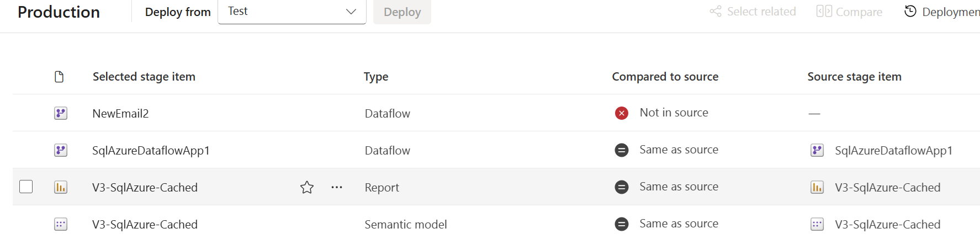Click the source stage semantic model icon

tap(817, 224)
